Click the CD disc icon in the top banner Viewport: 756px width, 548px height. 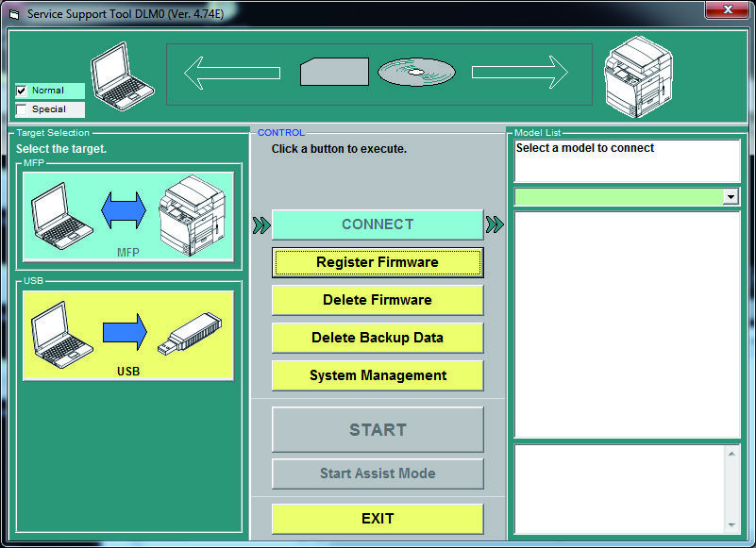(x=416, y=73)
